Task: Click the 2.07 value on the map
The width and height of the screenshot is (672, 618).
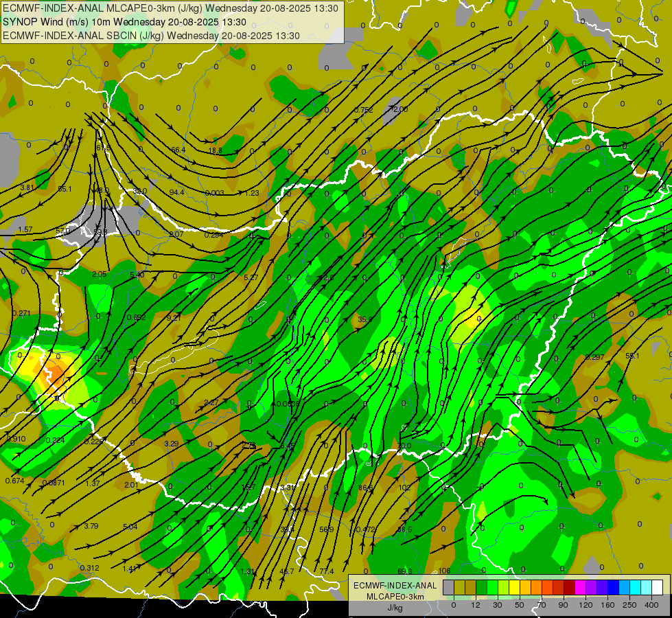Action: (x=176, y=234)
